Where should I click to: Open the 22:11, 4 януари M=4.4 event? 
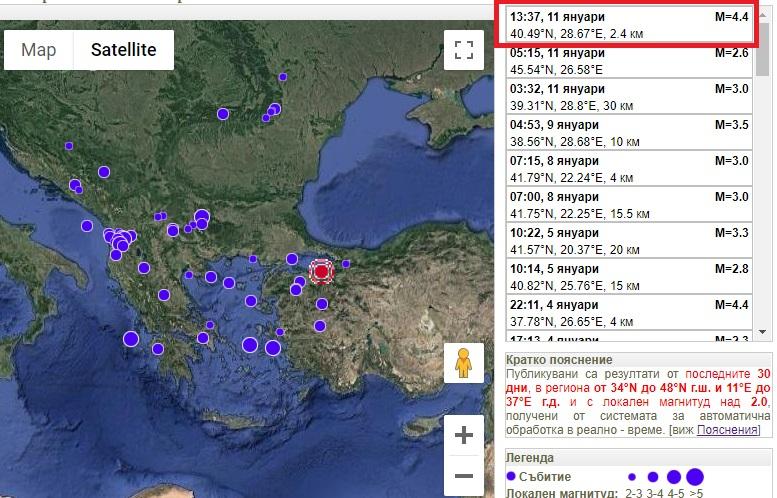[x=627, y=313]
